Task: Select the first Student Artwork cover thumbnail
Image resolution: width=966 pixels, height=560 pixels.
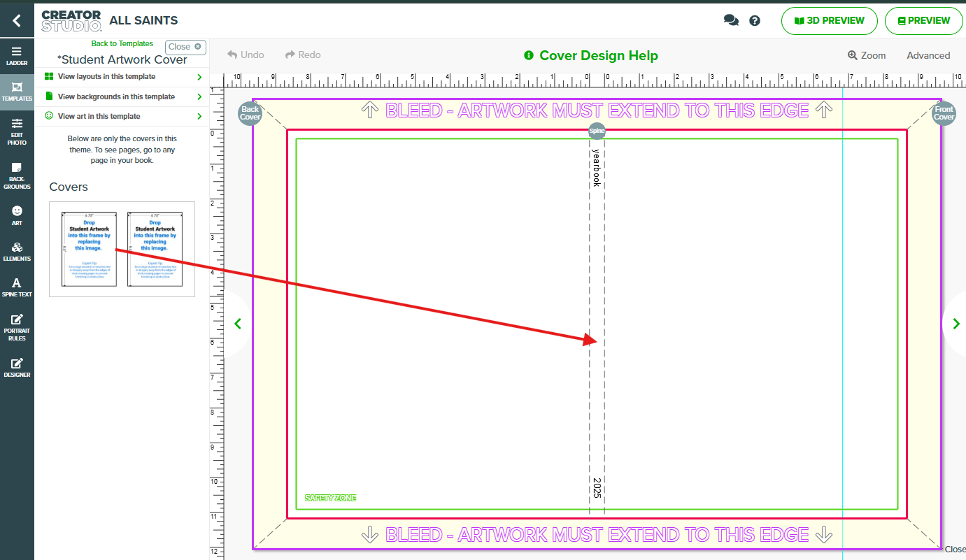Action: (88, 249)
